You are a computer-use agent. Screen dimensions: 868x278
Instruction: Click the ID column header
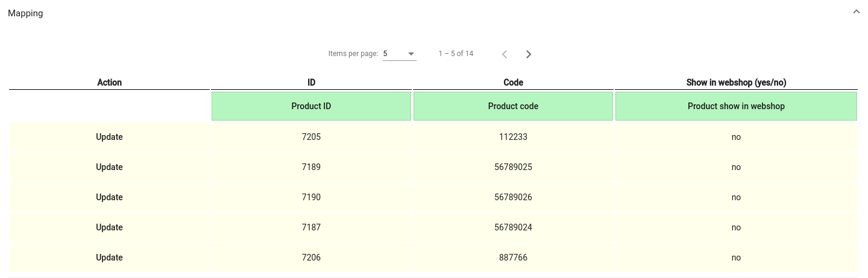click(311, 83)
